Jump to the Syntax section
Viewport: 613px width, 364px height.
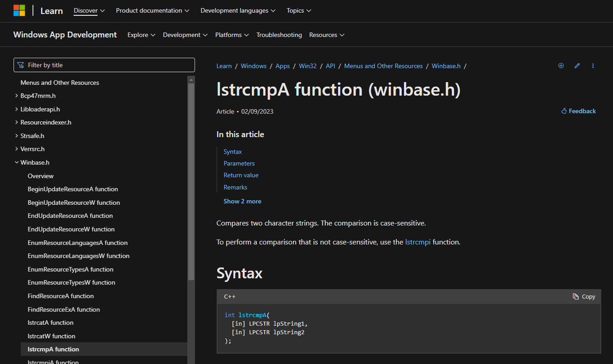click(232, 152)
